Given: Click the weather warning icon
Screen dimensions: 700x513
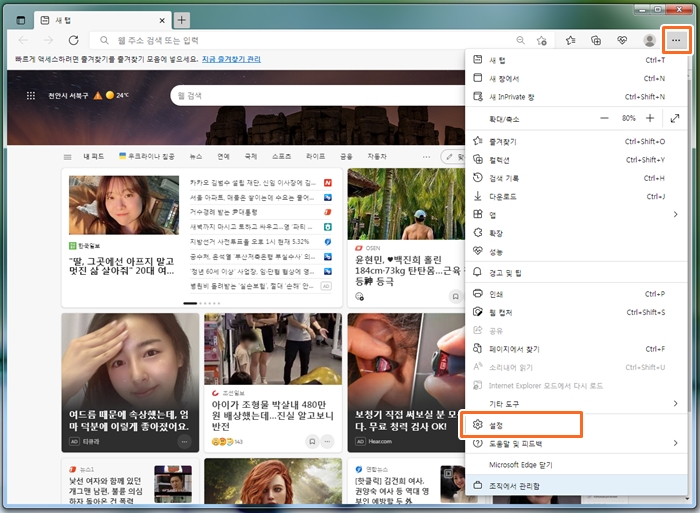Looking at the screenshot, I should [98, 96].
